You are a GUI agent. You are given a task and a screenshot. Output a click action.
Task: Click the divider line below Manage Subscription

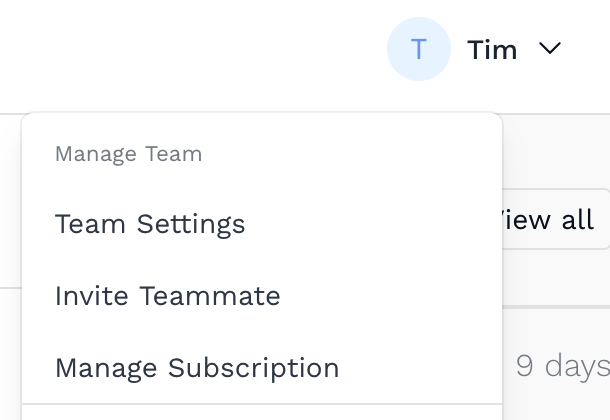click(x=262, y=404)
